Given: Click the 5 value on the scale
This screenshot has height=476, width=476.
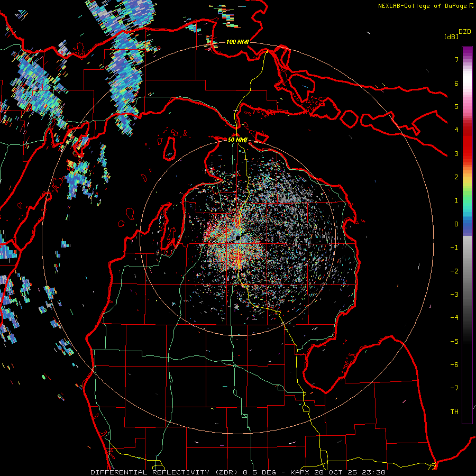Looking at the screenshot, I should tap(456, 106).
